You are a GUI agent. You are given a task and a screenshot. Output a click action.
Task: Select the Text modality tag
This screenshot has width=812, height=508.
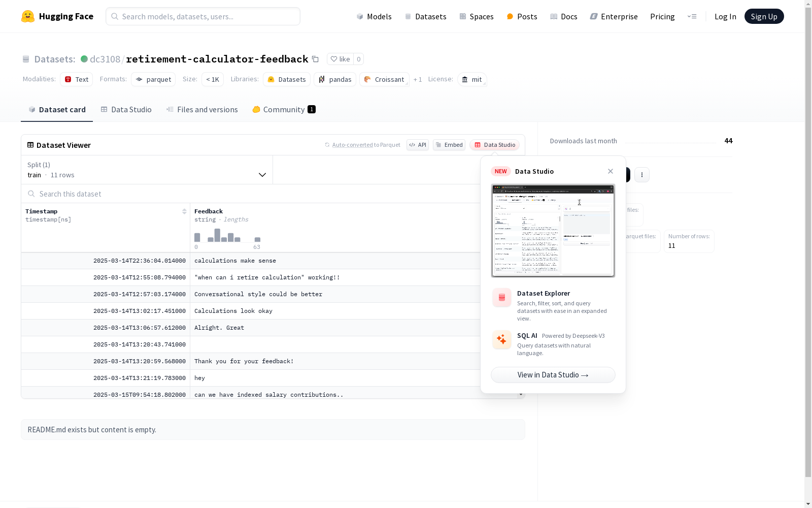click(x=76, y=79)
